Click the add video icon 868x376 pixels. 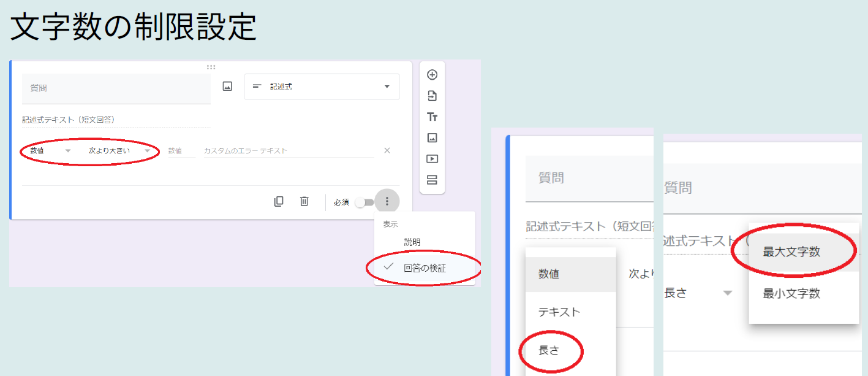(x=432, y=159)
